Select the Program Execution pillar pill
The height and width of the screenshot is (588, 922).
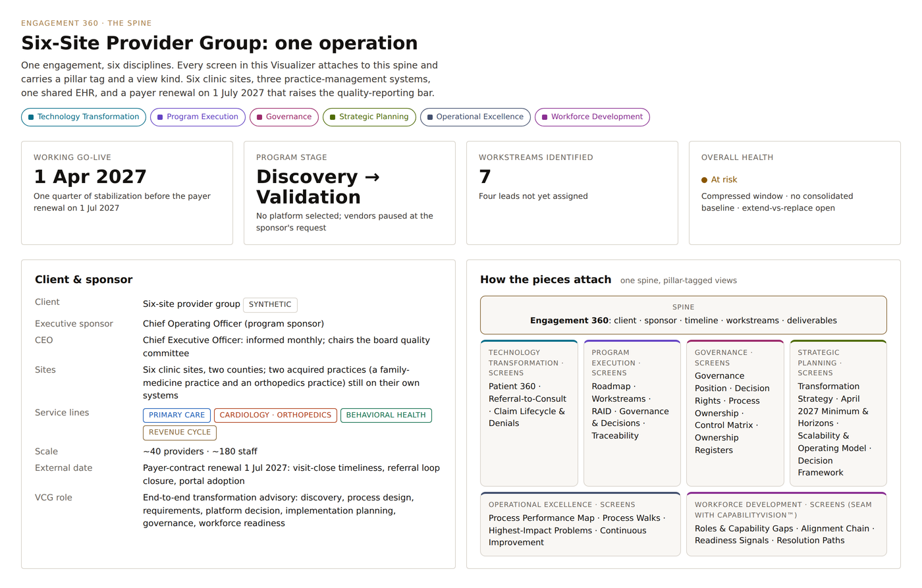coord(198,117)
